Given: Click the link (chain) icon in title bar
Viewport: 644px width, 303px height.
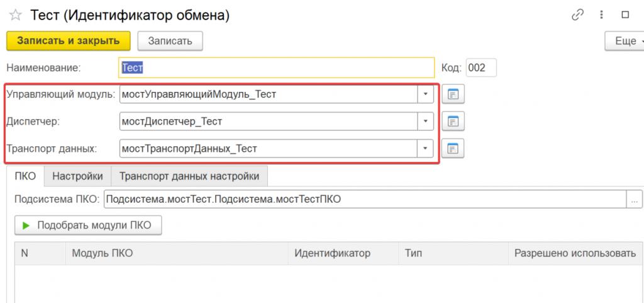Looking at the screenshot, I should [x=577, y=14].
